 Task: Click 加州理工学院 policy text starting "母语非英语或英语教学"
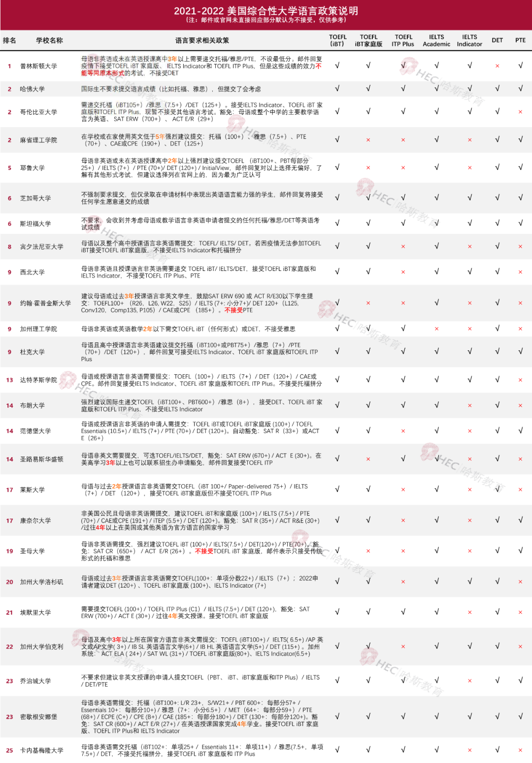(x=188, y=329)
